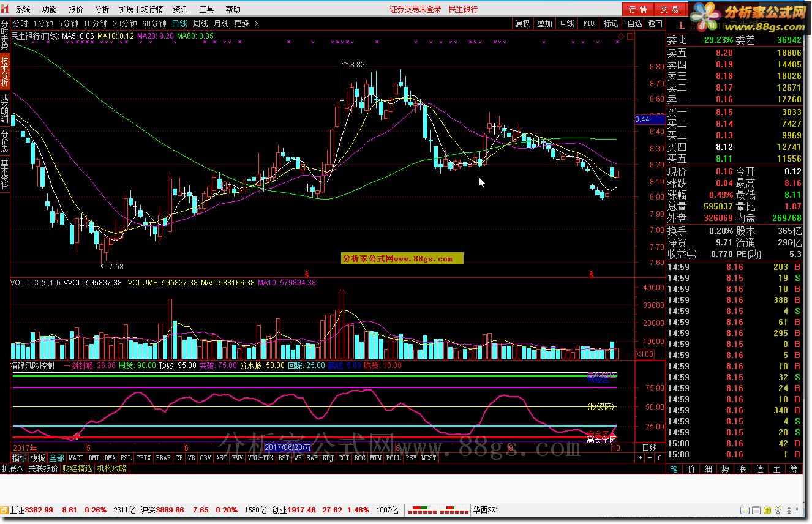Click the red diamond icon on the chart
The height and width of the screenshot is (524, 812).
pyautogui.click(x=622, y=37)
